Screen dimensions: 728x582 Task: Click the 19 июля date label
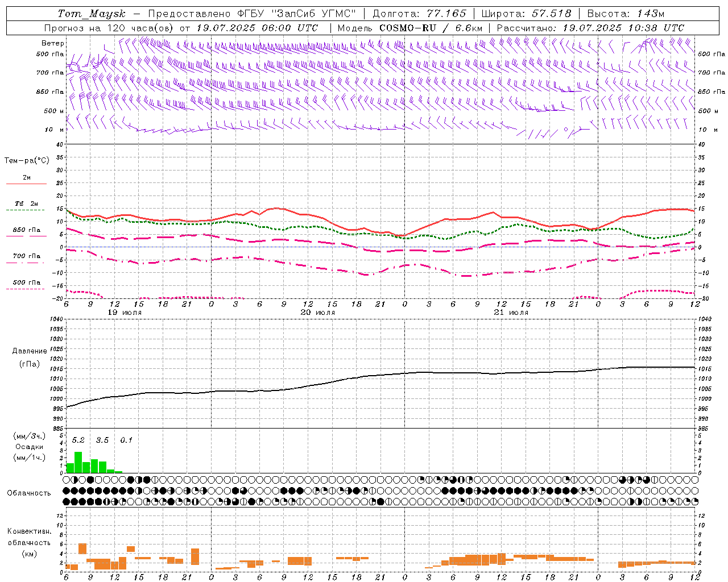click(x=125, y=312)
